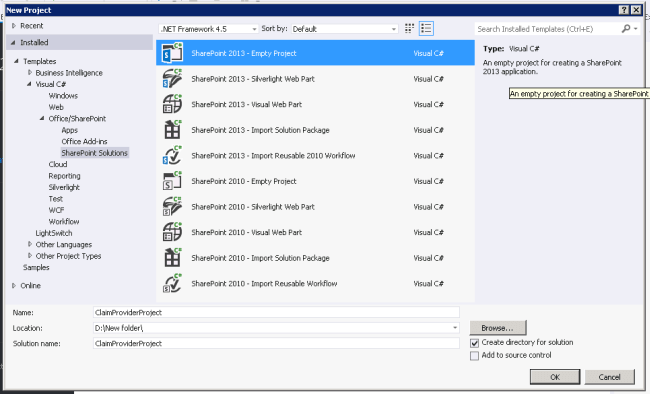Click the SharePoint 2010 Import Solution Package icon
Screen dimensions: 650x394
(172, 258)
